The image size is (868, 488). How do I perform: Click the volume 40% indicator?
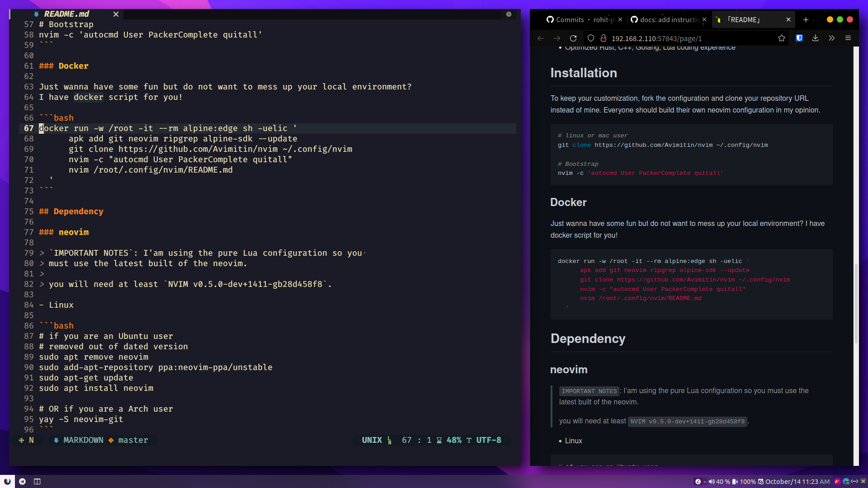719,482
